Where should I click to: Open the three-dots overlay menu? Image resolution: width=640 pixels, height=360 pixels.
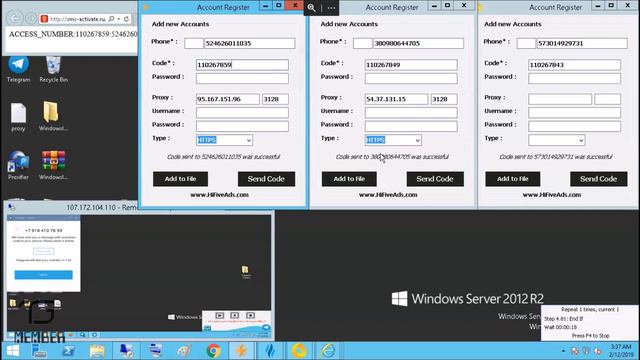331,7
